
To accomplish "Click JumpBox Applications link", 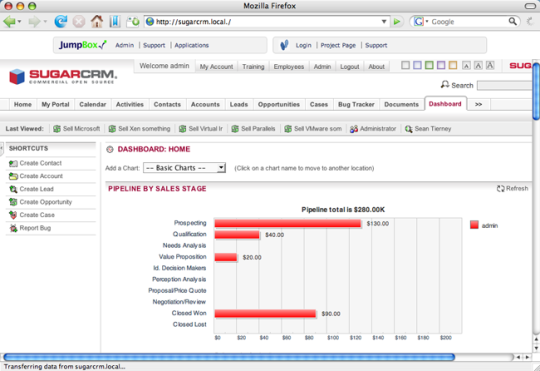I will [191, 45].
